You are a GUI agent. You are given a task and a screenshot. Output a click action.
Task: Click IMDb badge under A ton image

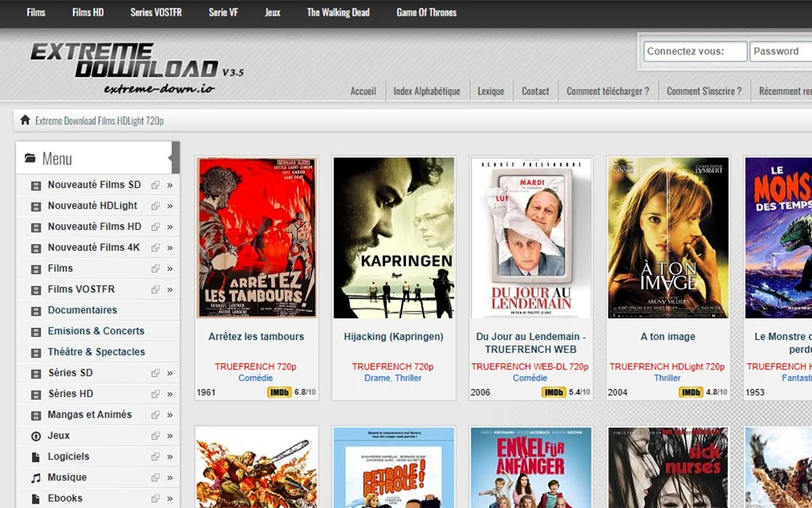point(691,392)
